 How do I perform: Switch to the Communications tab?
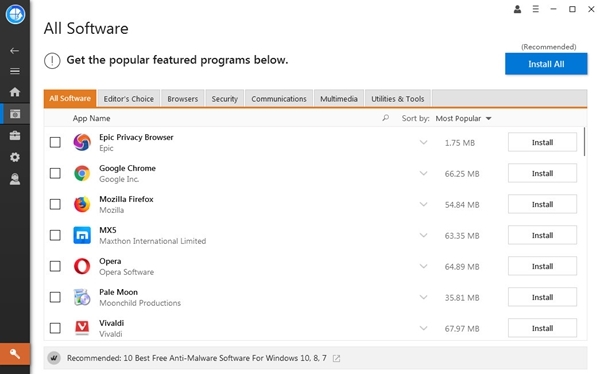279,99
